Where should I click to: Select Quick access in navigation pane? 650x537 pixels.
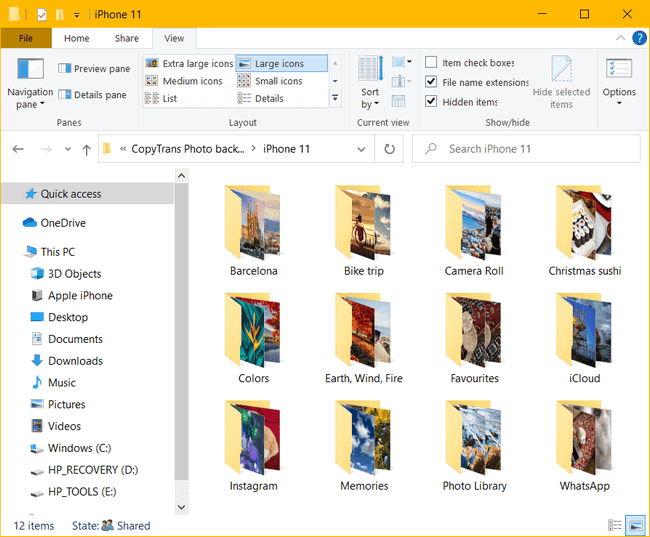pos(87,194)
